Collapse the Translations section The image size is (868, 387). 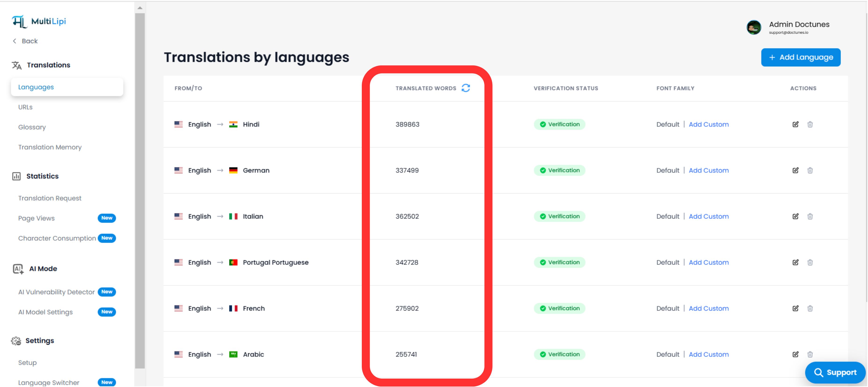(x=48, y=65)
